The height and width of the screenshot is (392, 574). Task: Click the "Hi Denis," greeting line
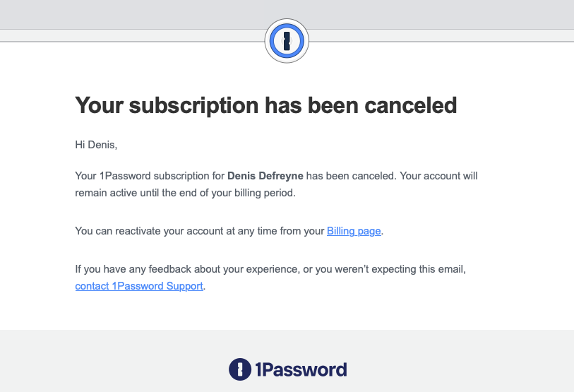96,145
